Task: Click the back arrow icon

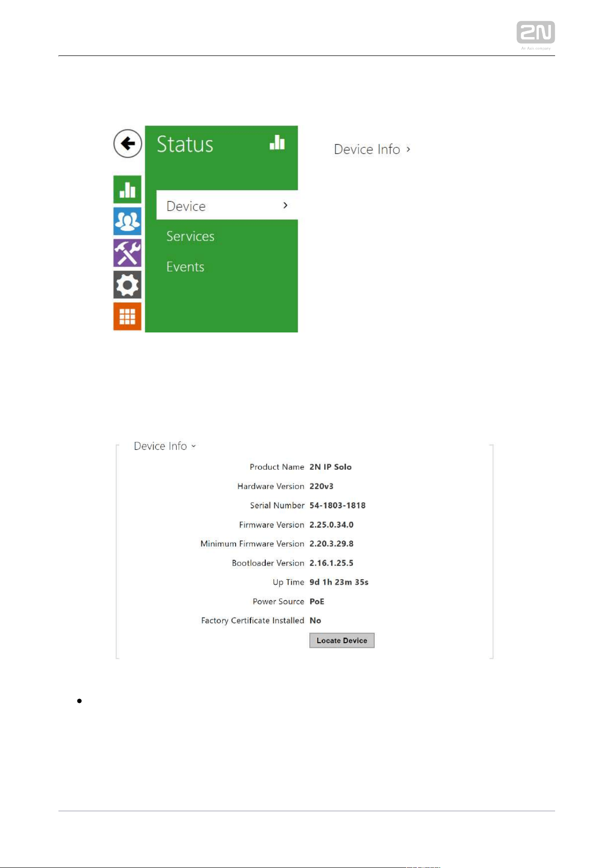Action: pos(128,143)
